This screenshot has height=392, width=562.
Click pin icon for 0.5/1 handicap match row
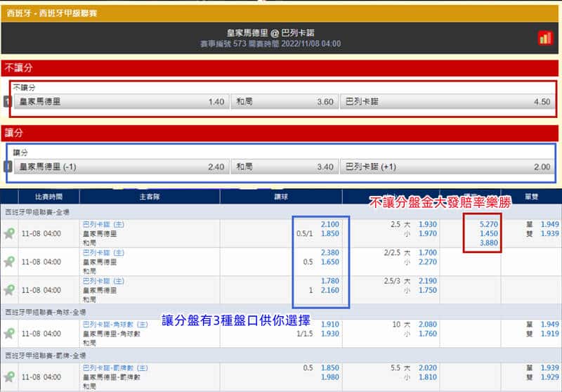click(9, 234)
